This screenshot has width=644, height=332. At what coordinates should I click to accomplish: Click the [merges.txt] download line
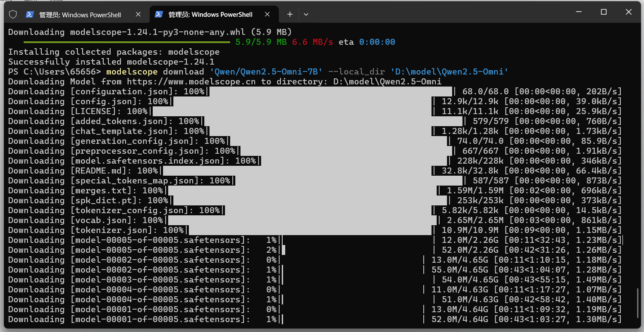click(315, 190)
